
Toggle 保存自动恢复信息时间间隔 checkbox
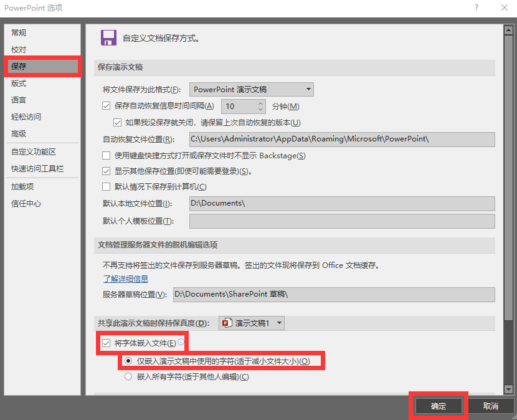(x=106, y=106)
